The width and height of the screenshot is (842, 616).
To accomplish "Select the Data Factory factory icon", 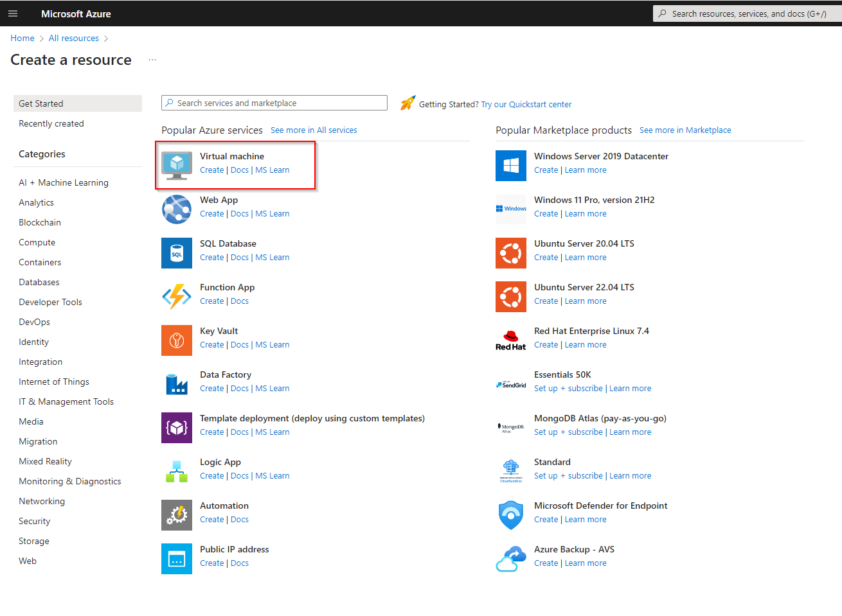I will tap(177, 383).
